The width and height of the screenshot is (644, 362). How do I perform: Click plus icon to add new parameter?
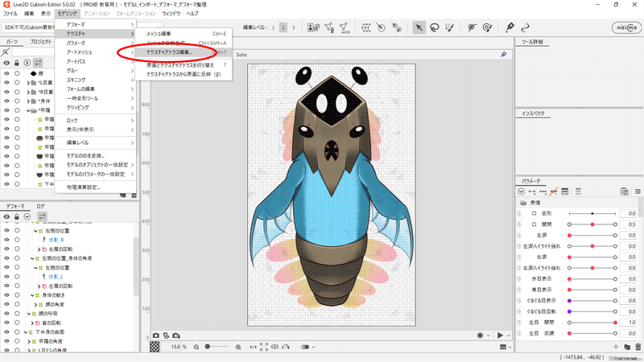[x=616, y=347]
